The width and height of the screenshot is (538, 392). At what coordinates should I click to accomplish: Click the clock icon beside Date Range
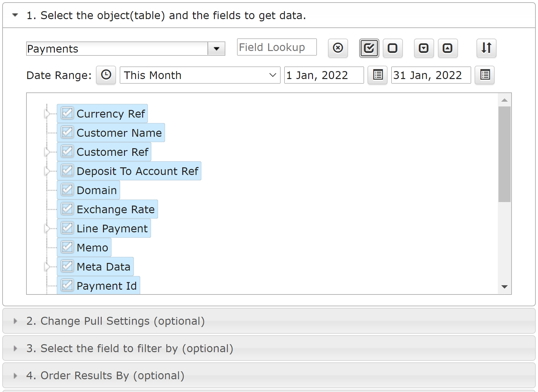[x=106, y=75]
